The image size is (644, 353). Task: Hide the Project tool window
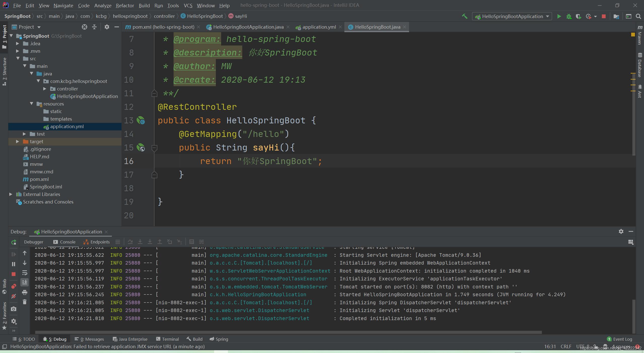tap(117, 27)
